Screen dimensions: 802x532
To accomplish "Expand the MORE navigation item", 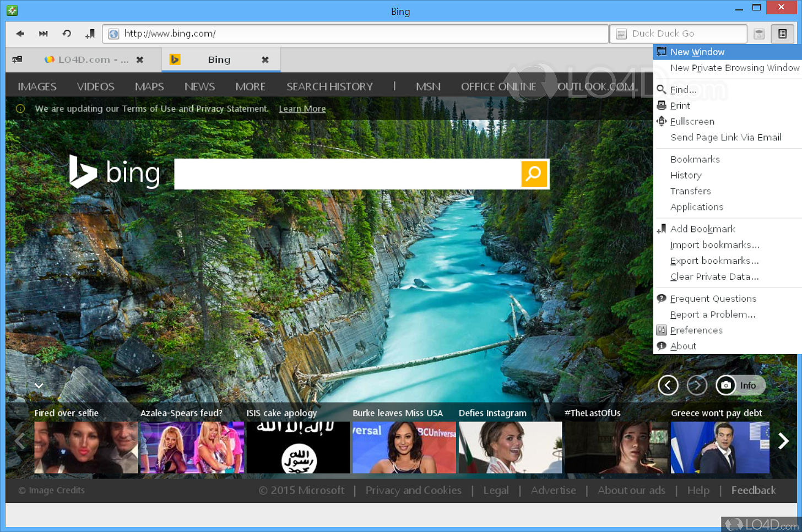I will tap(251, 86).
